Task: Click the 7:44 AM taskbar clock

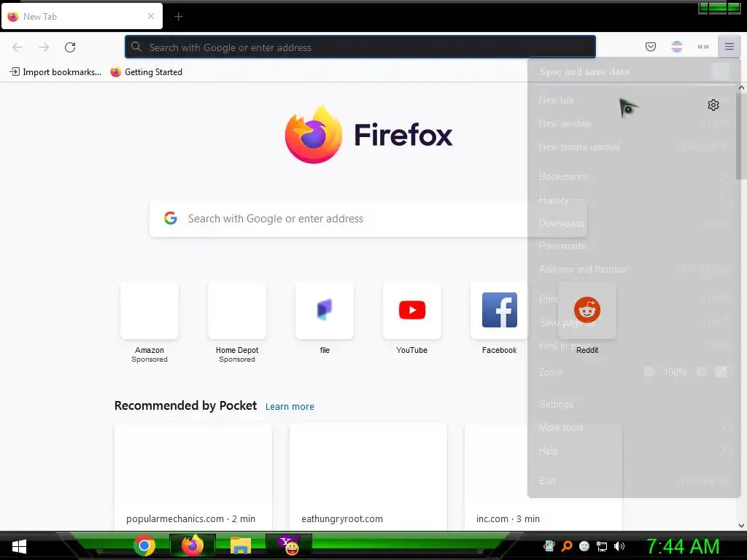Action: pyautogui.click(x=682, y=546)
